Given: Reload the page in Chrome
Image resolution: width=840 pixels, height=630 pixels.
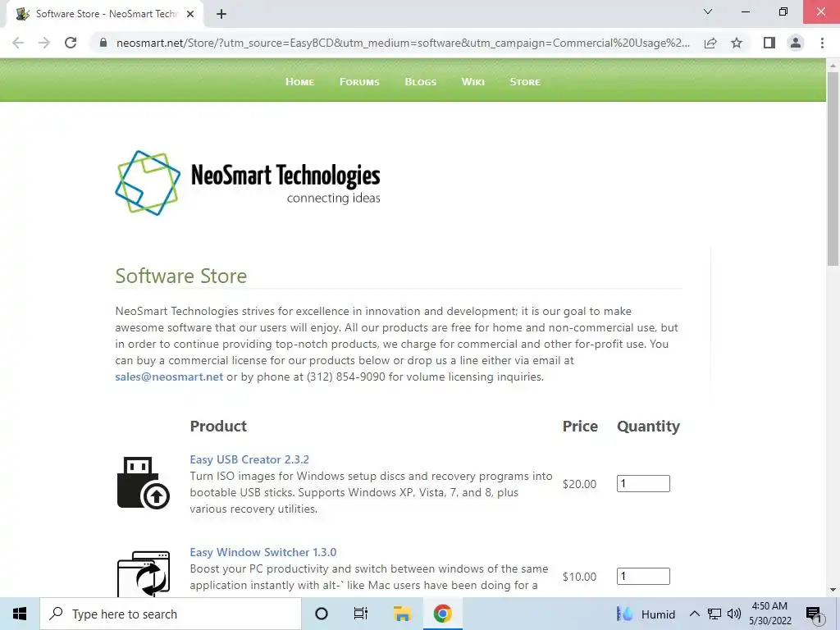Looking at the screenshot, I should point(71,43).
